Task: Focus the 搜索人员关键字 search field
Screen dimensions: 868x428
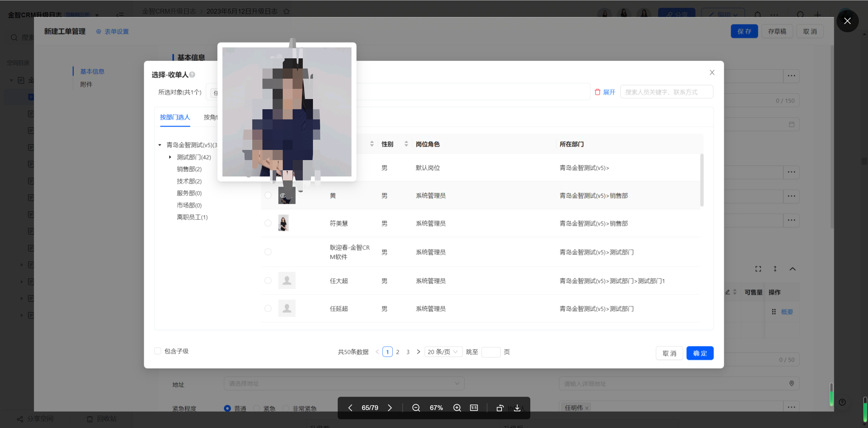Action: [x=667, y=92]
